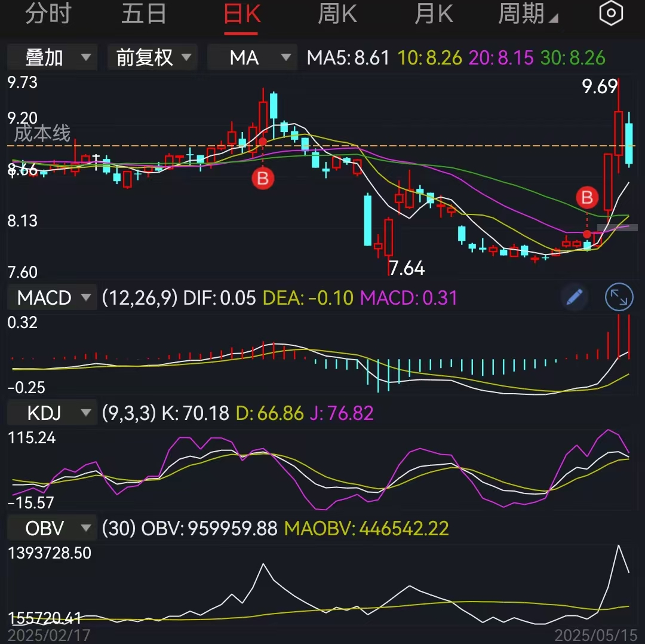Click the left B buy-point marker
Screen dimensions: 645x644
click(x=263, y=179)
